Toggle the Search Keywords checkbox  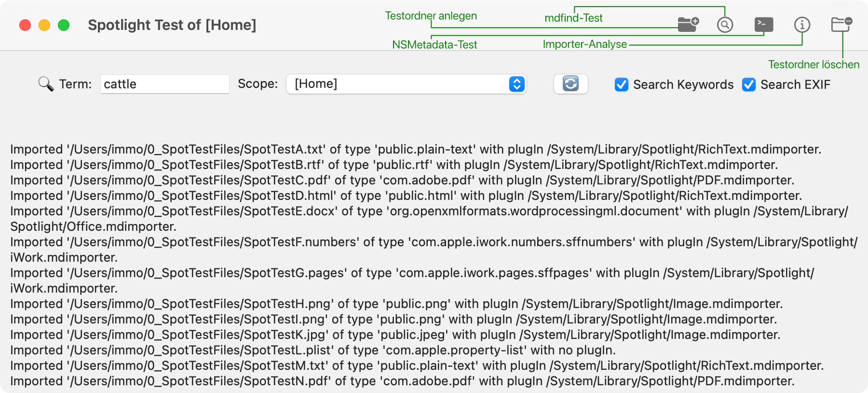[622, 84]
